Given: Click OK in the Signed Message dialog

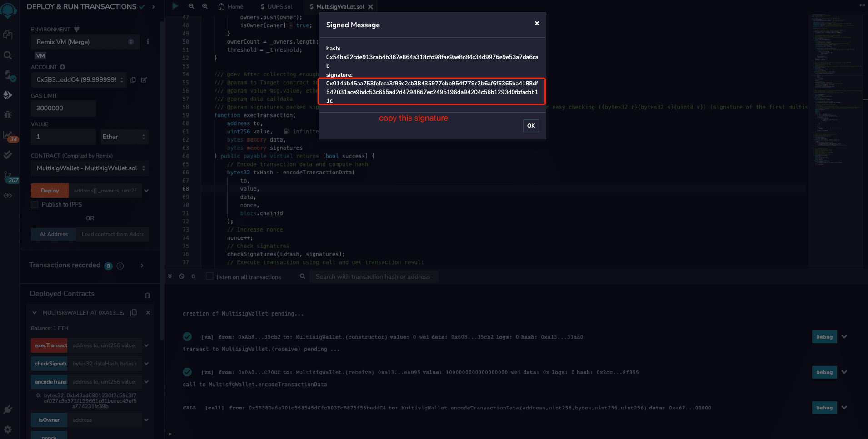Looking at the screenshot, I should pyautogui.click(x=531, y=126).
